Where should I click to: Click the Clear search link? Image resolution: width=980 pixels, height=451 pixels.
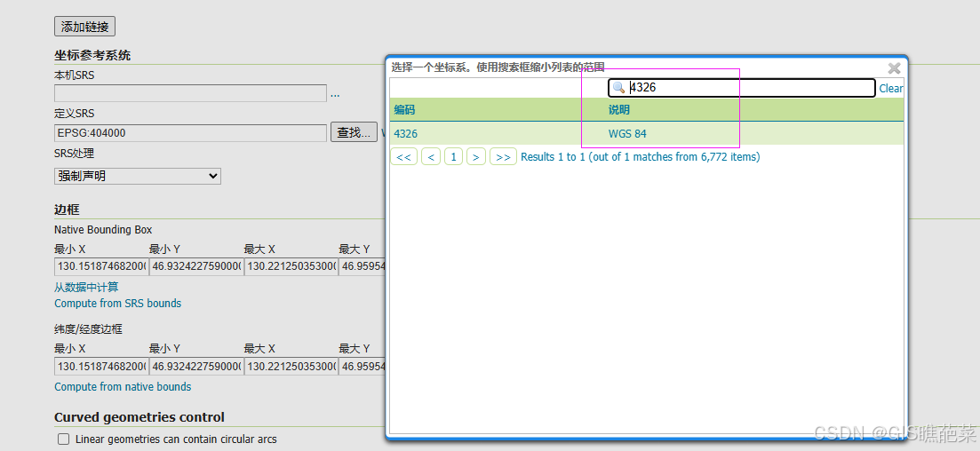coord(890,89)
